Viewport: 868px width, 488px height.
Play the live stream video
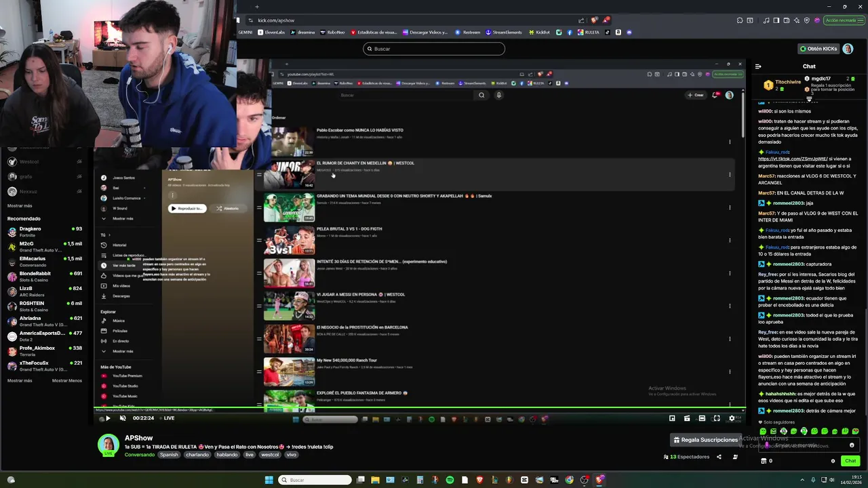tap(107, 418)
